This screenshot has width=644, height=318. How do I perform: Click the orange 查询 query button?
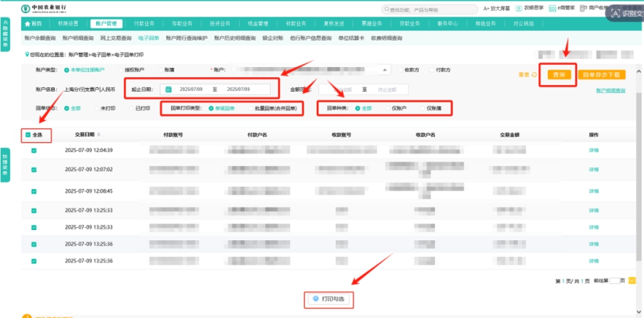click(x=557, y=75)
